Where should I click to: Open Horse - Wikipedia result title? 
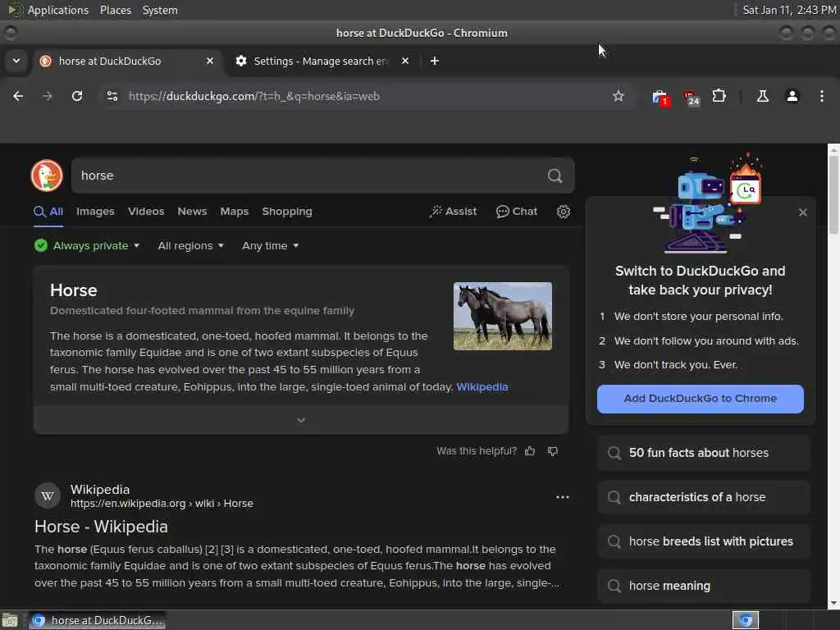[101, 527]
